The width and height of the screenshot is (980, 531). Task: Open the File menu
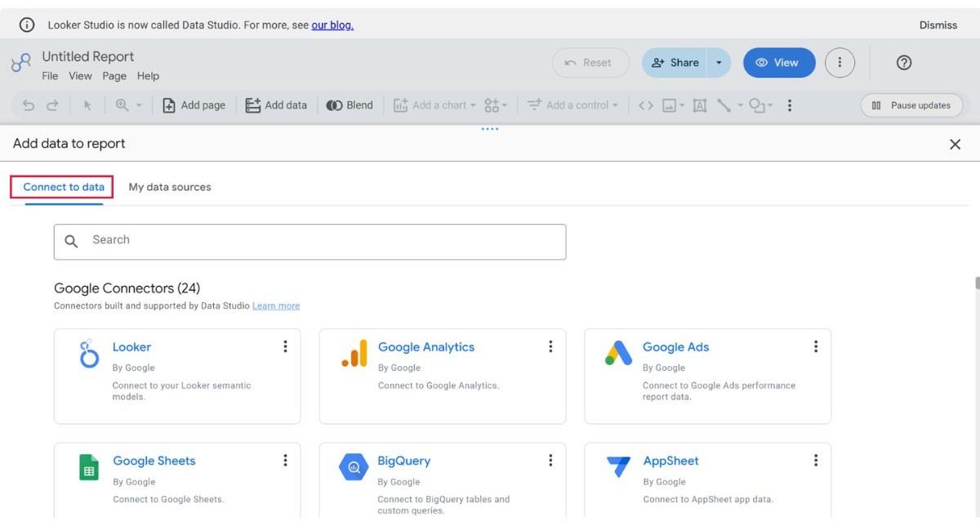(50, 76)
